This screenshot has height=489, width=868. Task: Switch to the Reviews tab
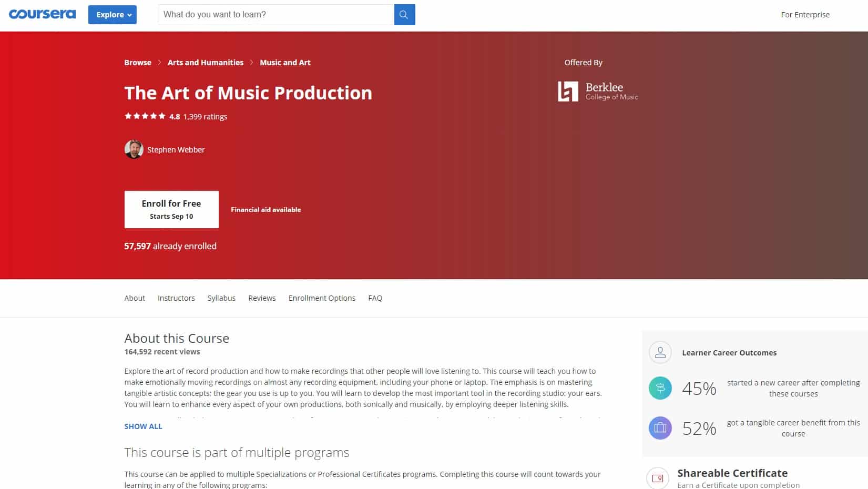tap(262, 298)
